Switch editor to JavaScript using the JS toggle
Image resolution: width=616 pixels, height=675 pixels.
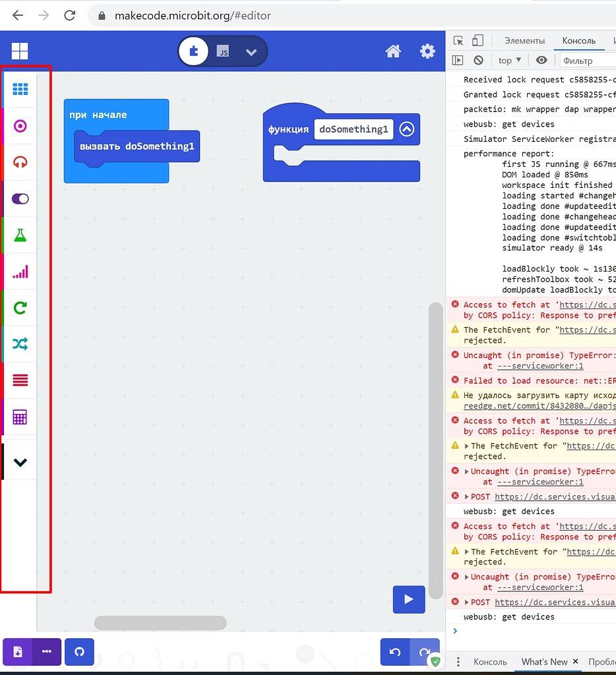point(222,50)
